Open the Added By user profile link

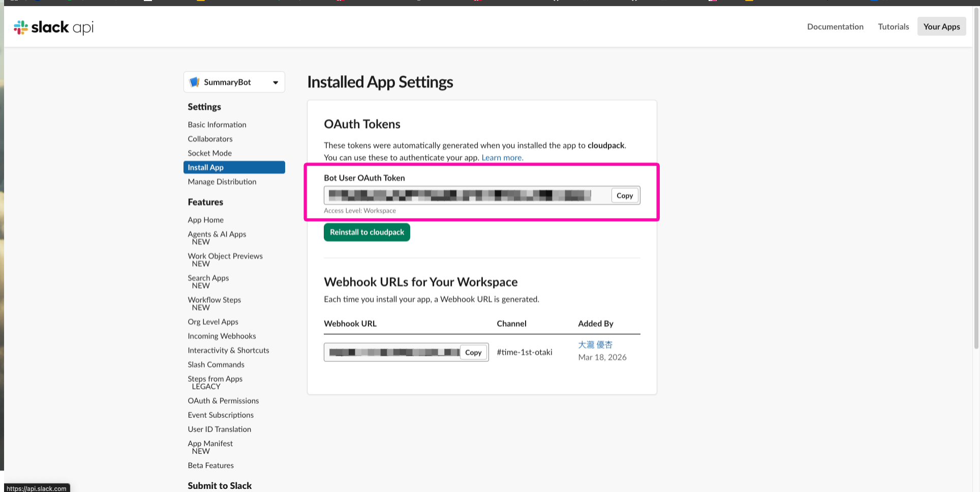[595, 345]
